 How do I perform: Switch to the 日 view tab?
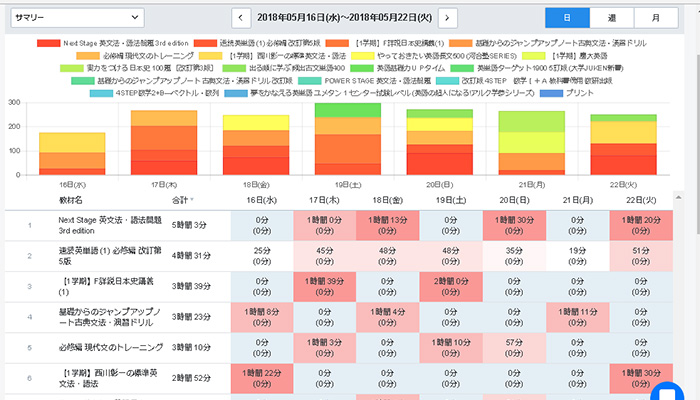click(567, 18)
